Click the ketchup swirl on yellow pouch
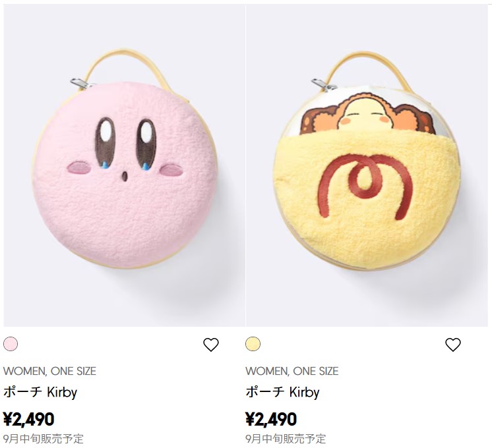This screenshot has height=448, width=492. [365, 186]
